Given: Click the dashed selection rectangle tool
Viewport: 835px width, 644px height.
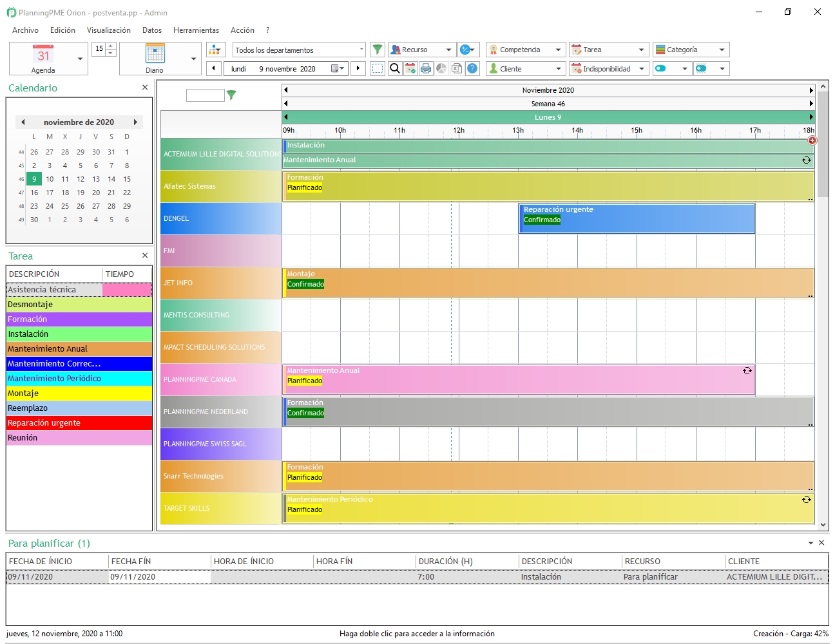Looking at the screenshot, I should 378,68.
